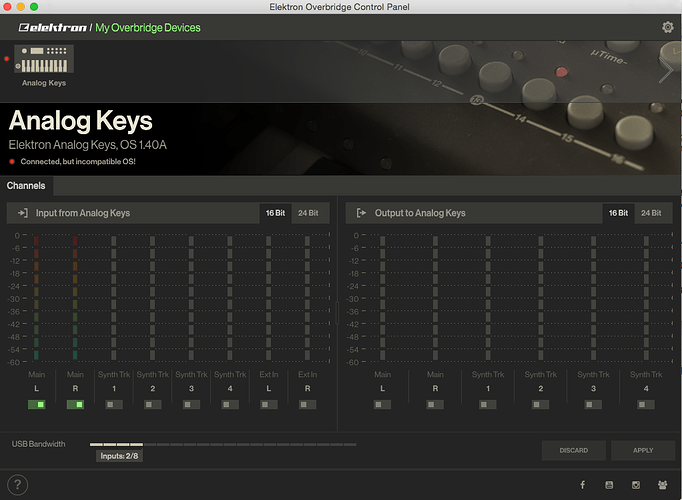Screen dimensions: 682x500
Task: Disable input Main R channel toggle
Action: point(75,405)
